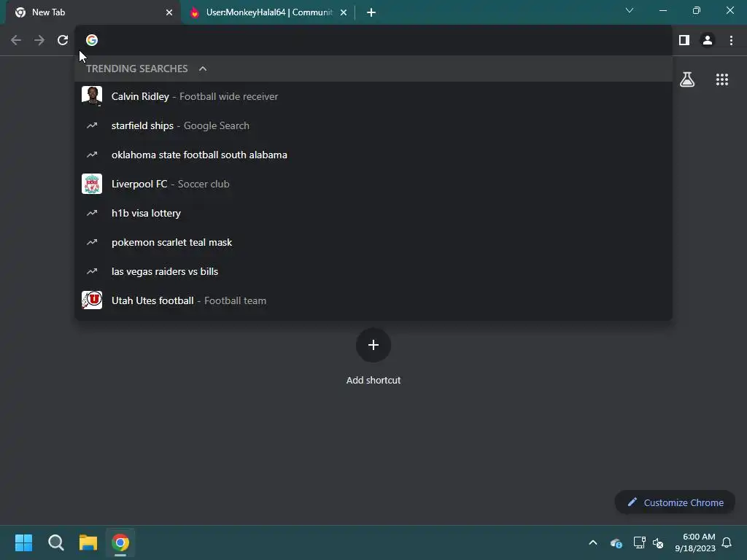Open the side panel icon
Viewport: 747px width, 560px height.
coord(684,41)
